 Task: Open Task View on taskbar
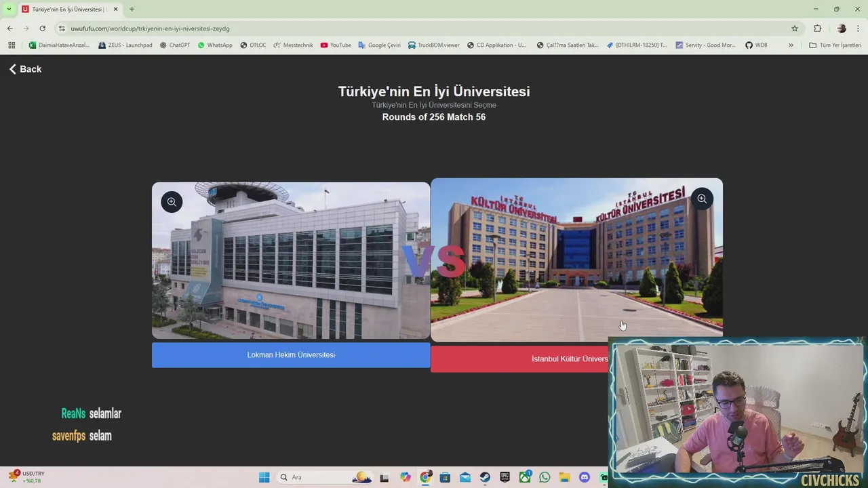coord(384,477)
